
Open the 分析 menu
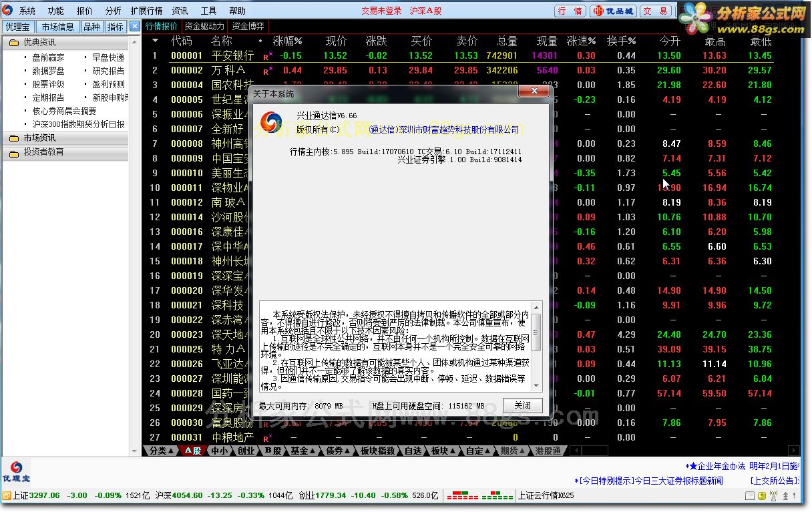tap(114, 11)
